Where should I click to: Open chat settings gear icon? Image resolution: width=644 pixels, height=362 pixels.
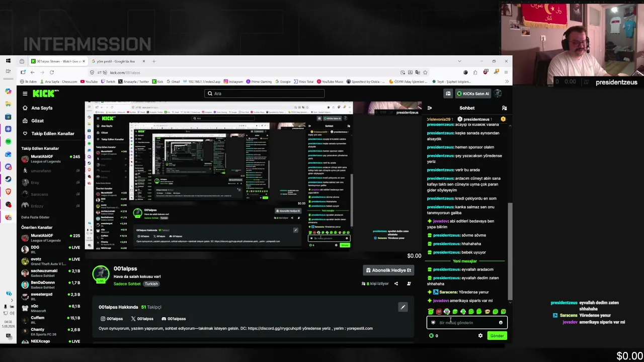pos(480,336)
